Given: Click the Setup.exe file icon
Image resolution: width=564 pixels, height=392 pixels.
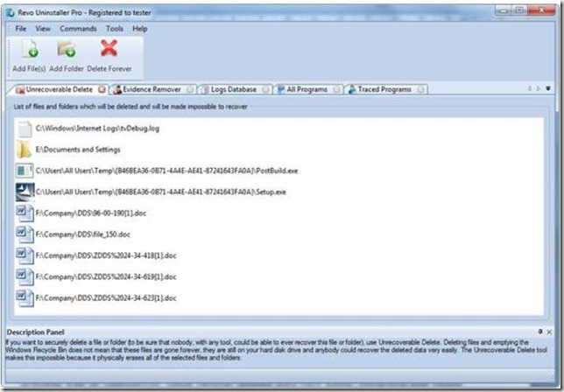Looking at the screenshot, I should [x=25, y=192].
